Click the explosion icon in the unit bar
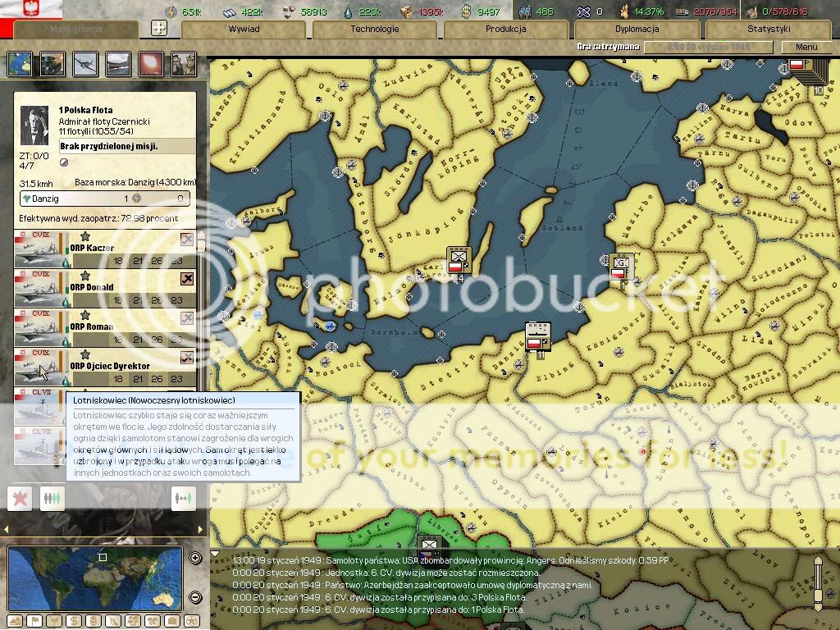The width and height of the screenshot is (840, 630). click(150, 64)
